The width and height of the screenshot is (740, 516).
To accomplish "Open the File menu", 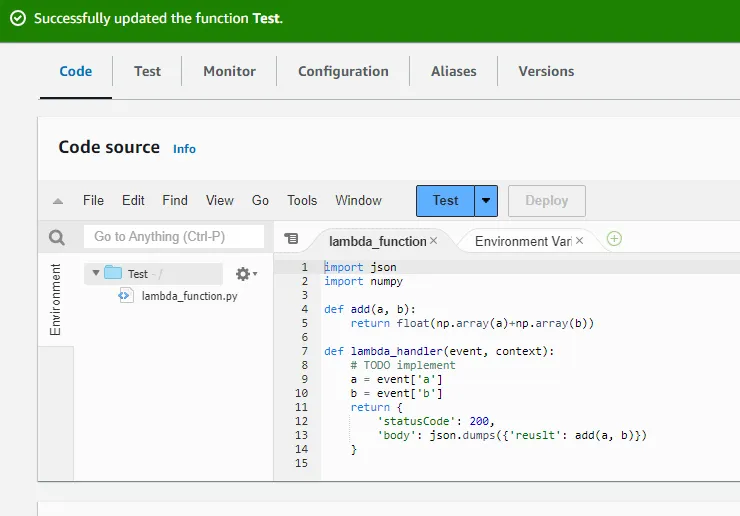I will click(x=93, y=200).
